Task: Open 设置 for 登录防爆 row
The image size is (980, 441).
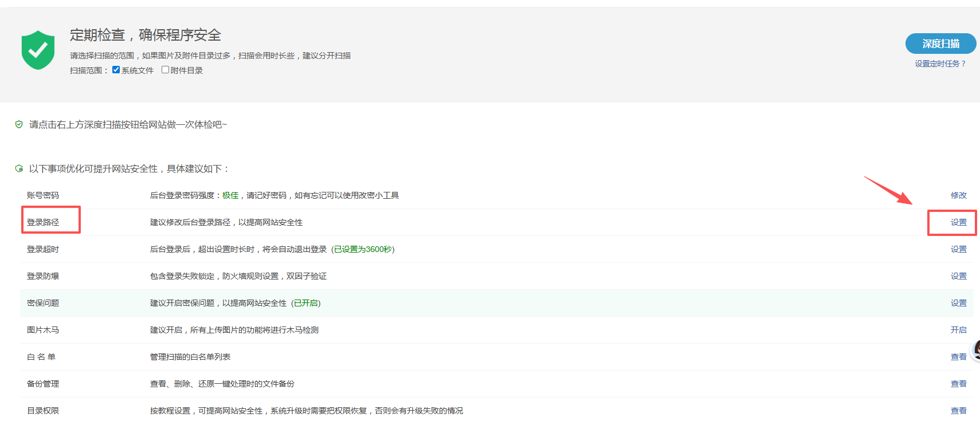Action: [958, 276]
